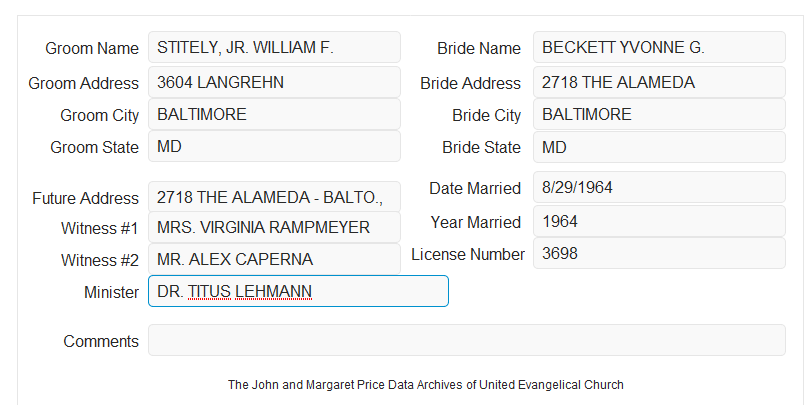This screenshot has height=405, width=805.
Task: Click the License Number label
Action: [468, 254]
